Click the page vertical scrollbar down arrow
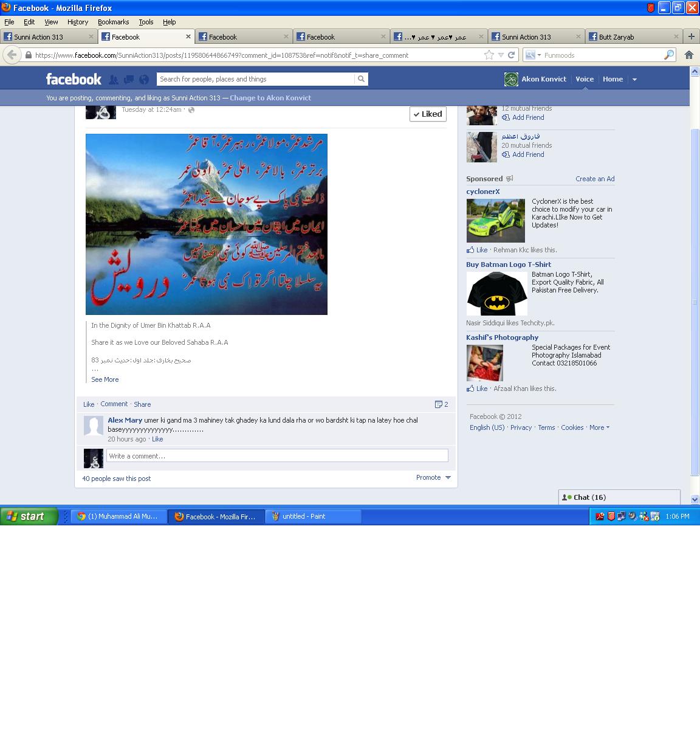Viewport: 700px width, 740px height. coord(695,499)
